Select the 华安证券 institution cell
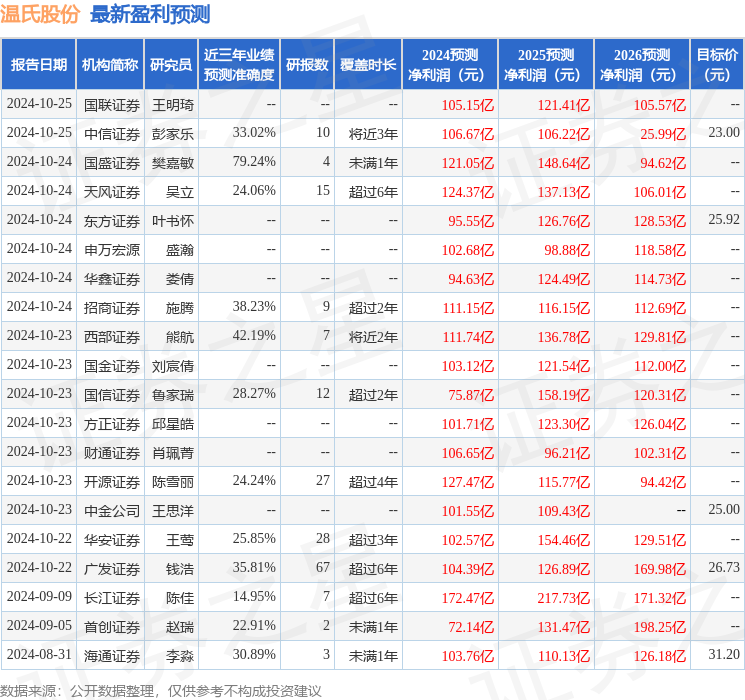The height and width of the screenshot is (700, 745). [112, 540]
